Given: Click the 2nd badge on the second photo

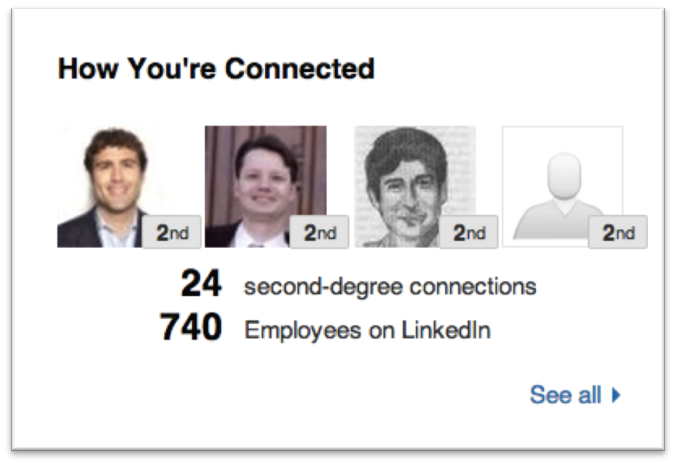Looking at the screenshot, I should [x=320, y=232].
